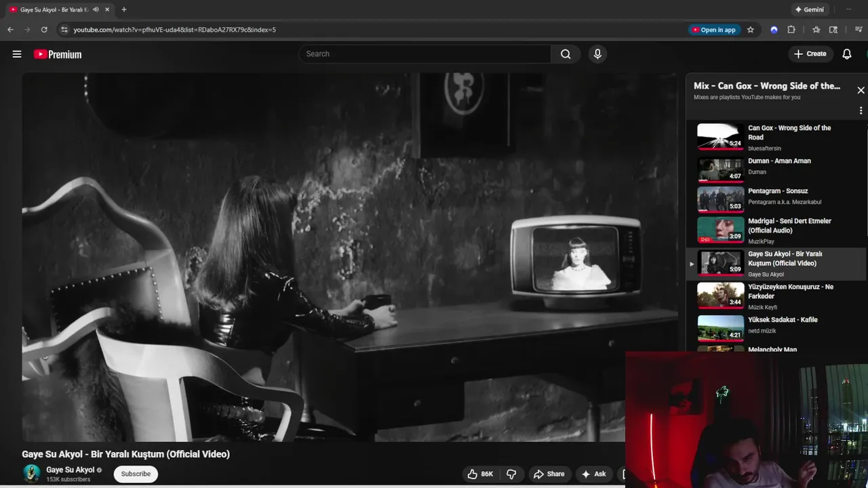
Task: Open the Create menu
Action: point(810,54)
